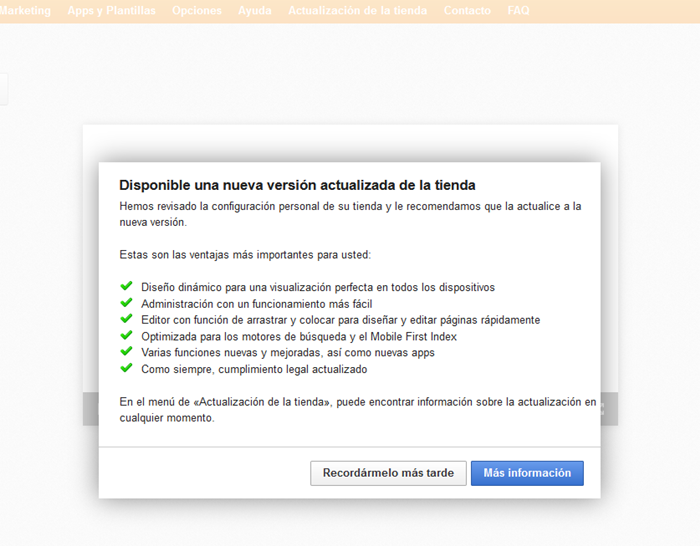The height and width of the screenshot is (546, 700).
Task: Click 'Optimizada para los motores de búsqueda' line
Action: pos(299,337)
